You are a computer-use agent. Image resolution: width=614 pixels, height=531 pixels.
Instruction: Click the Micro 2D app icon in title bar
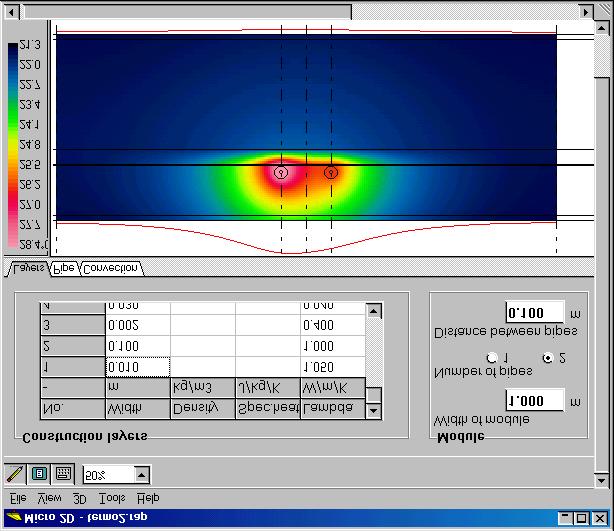pos(14,517)
